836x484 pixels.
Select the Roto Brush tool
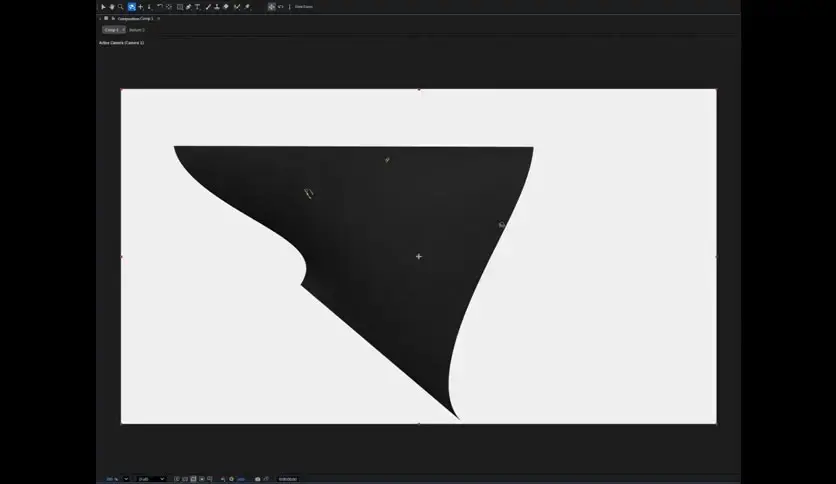[x=237, y=7]
